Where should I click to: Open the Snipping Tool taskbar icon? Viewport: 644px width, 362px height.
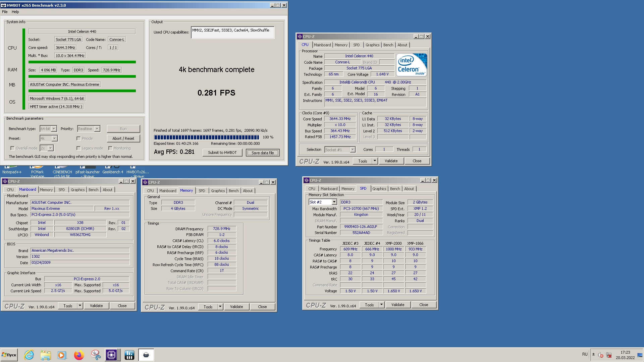tap(96, 355)
